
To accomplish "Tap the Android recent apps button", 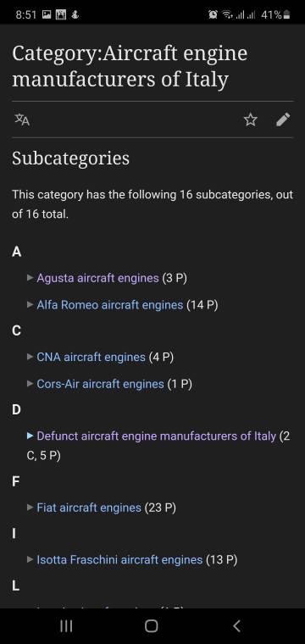I will click(66, 625).
